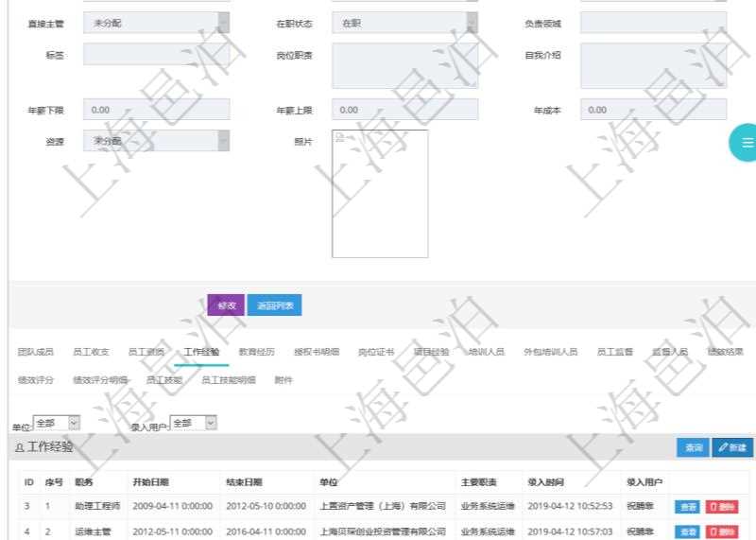
Task: Switch to the 团队成员 tab
Action: coord(35,352)
